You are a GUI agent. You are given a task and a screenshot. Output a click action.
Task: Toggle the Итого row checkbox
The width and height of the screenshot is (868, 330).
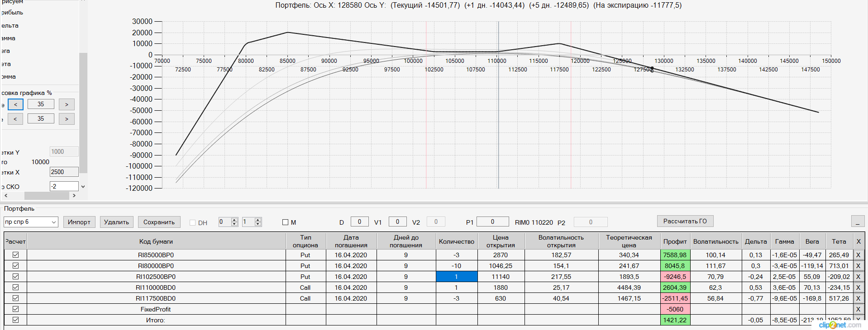point(16,320)
